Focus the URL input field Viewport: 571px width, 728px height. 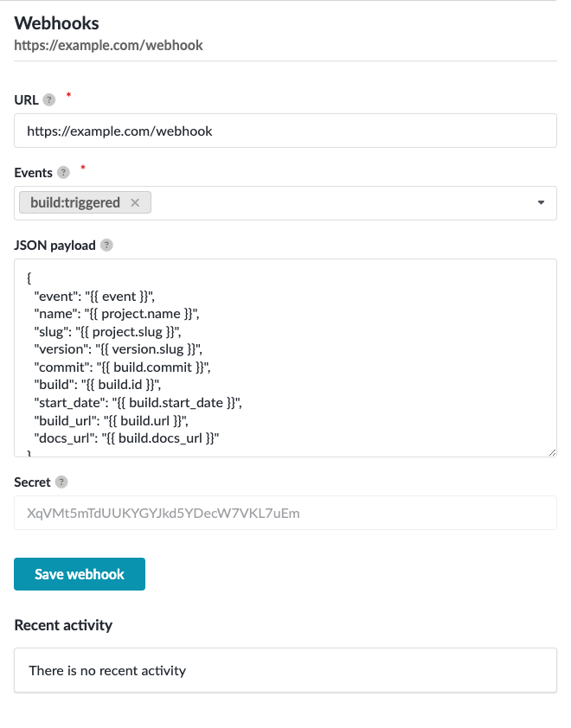(x=285, y=130)
